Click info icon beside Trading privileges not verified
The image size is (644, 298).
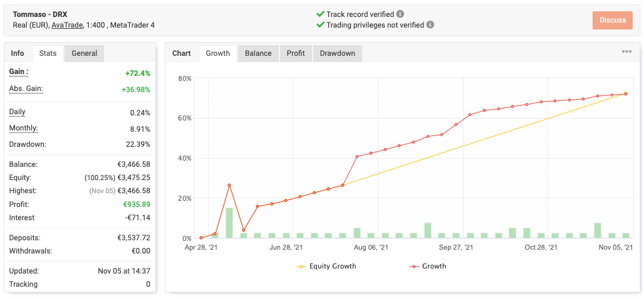430,25
